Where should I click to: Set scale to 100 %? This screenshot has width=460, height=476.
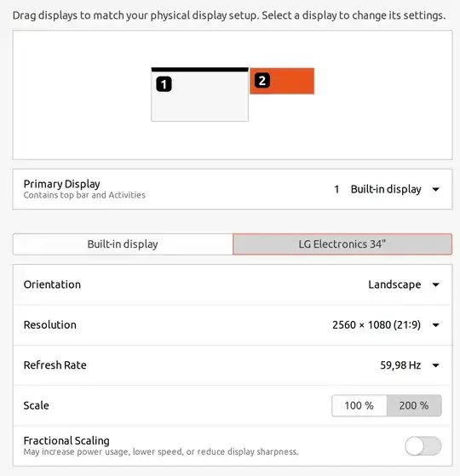tap(359, 405)
